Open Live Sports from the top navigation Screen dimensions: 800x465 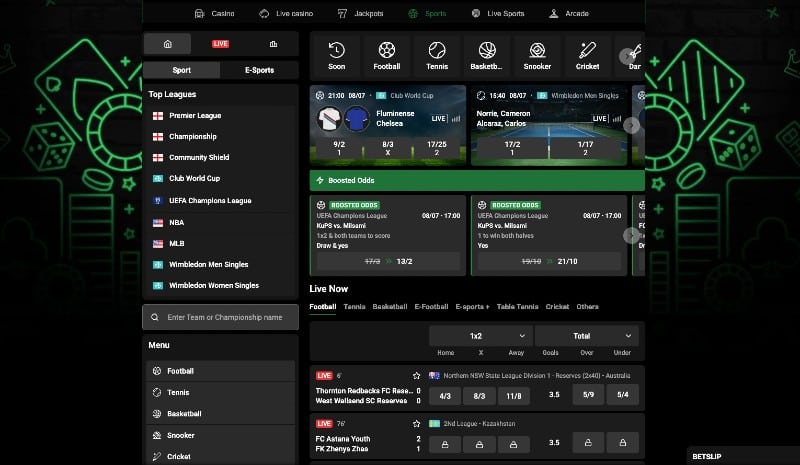point(498,14)
